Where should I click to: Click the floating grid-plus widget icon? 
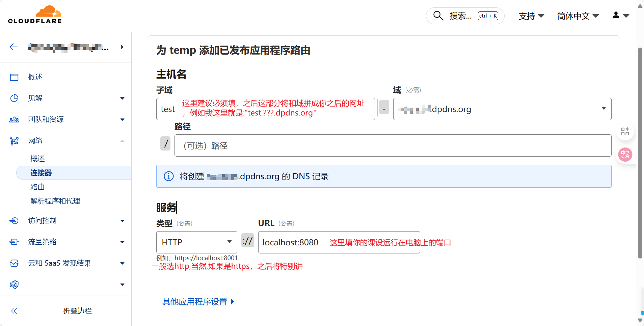point(625,131)
